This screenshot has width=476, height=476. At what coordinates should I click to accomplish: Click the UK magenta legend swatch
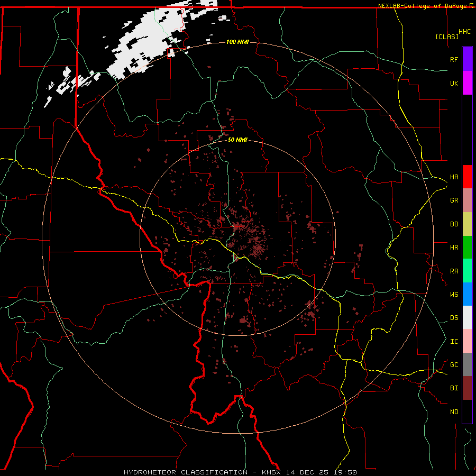[467, 83]
